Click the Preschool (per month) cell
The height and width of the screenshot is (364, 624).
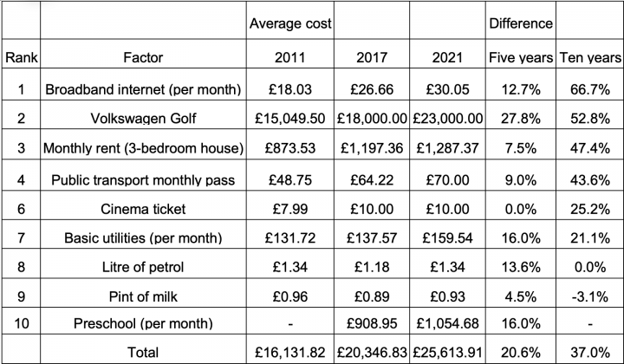143,321
